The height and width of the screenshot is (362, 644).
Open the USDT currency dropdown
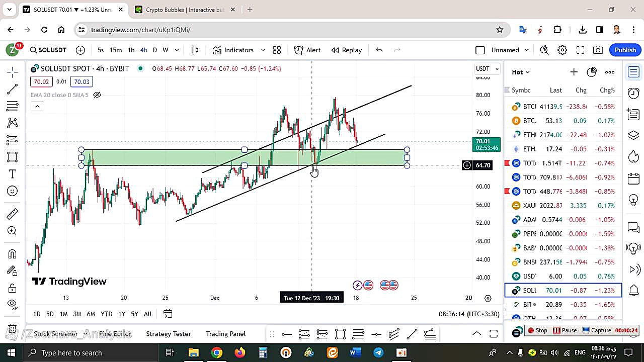tap(488, 68)
